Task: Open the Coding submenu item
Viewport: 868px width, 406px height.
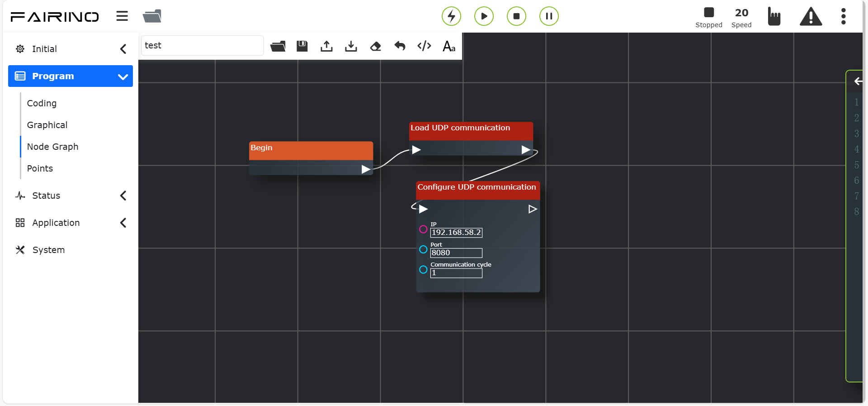Action: (x=42, y=103)
